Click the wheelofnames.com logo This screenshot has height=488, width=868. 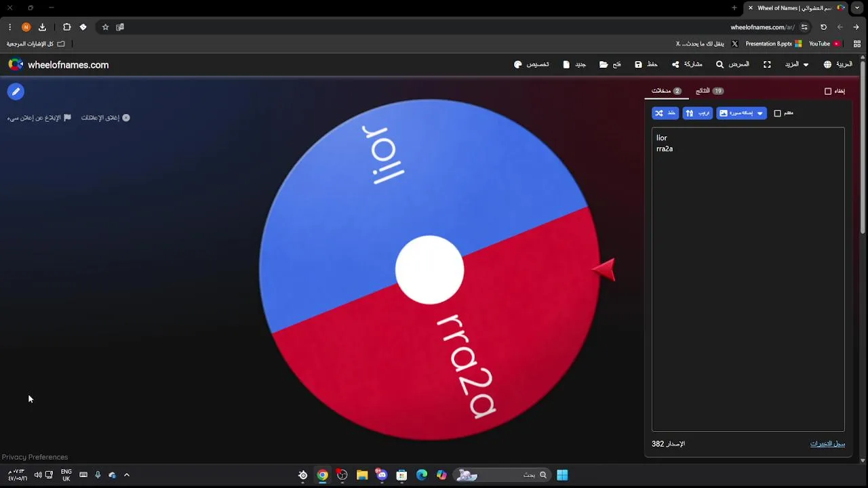(58, 65)
